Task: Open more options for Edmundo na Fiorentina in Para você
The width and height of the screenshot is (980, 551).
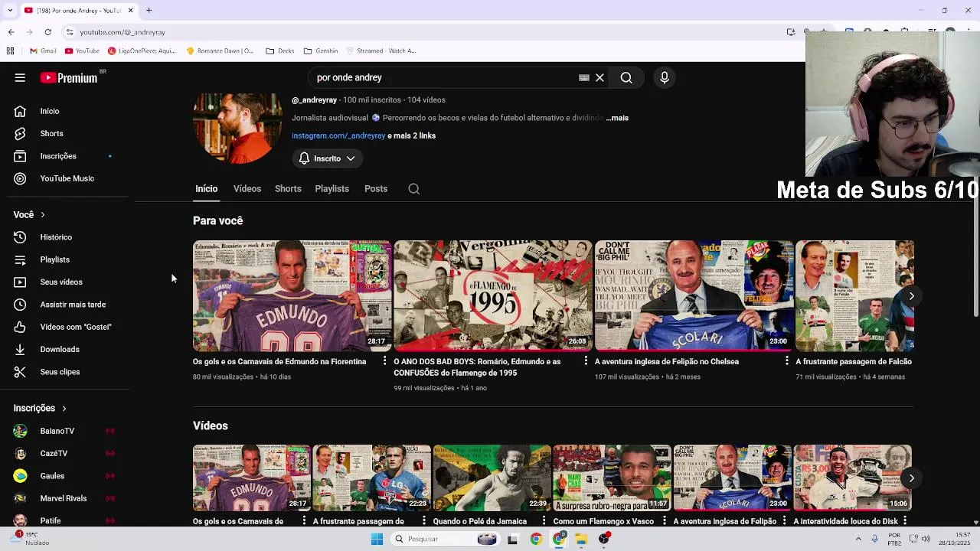Action: 385,361
